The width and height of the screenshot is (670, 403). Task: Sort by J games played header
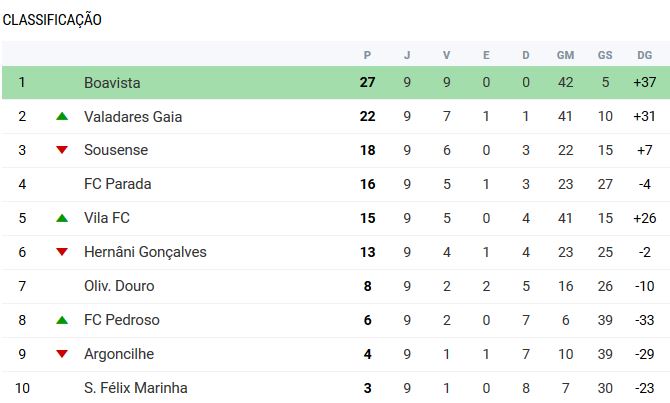pos(407,55)
